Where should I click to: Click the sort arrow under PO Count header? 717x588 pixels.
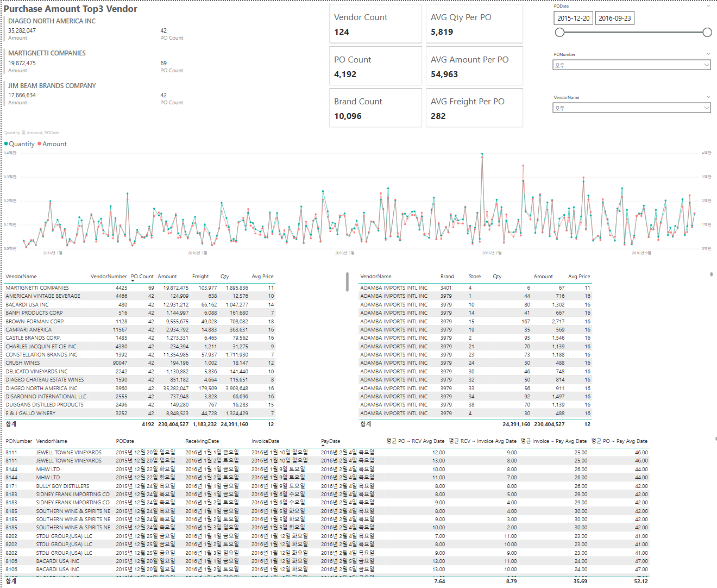click(x=133, y=281)
